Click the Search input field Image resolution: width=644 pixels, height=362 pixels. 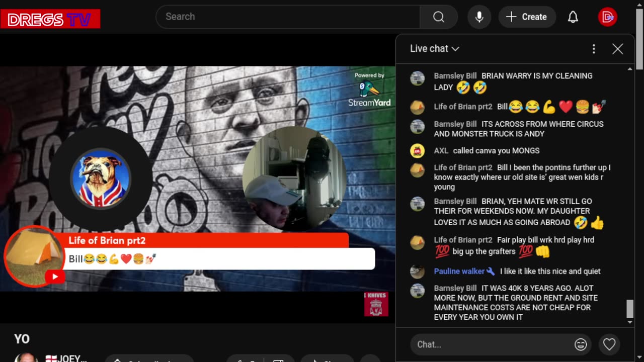288,17
